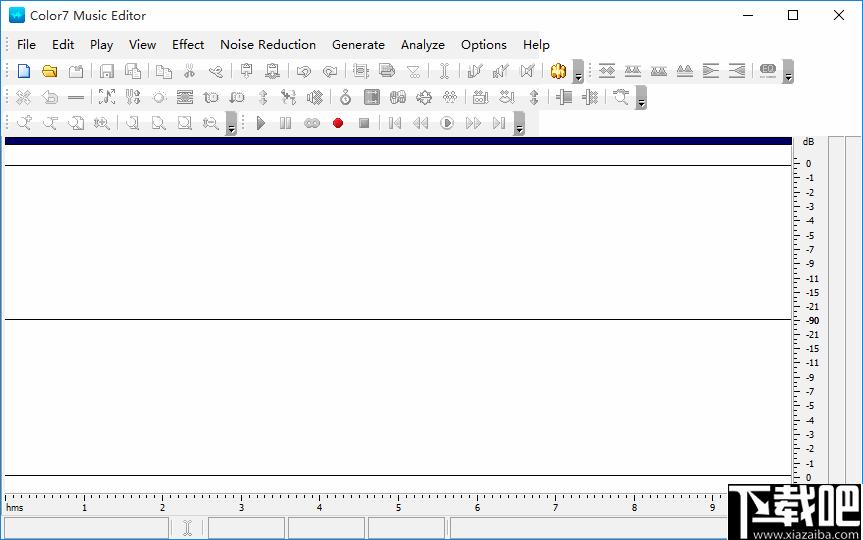This screenshot has width=863, height=540.
Task: Jump to start with skip-back button
Action: tap(394, 123)
